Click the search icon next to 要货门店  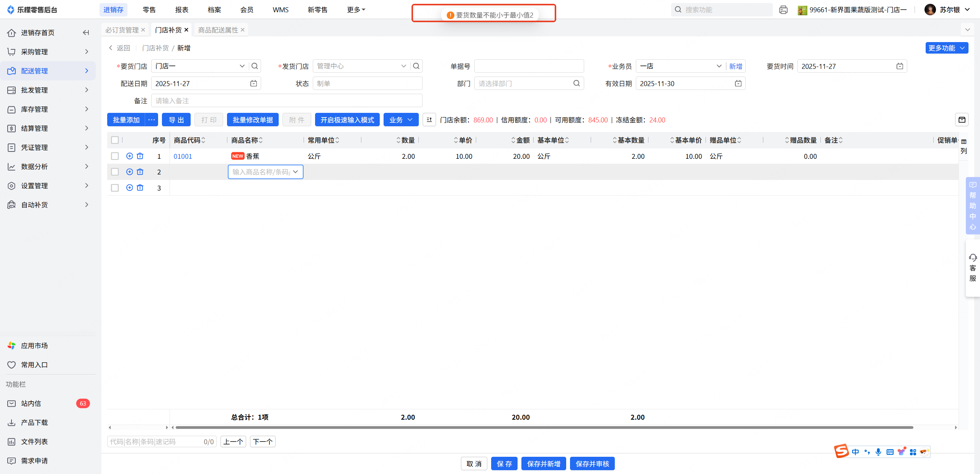click(255, 66)
